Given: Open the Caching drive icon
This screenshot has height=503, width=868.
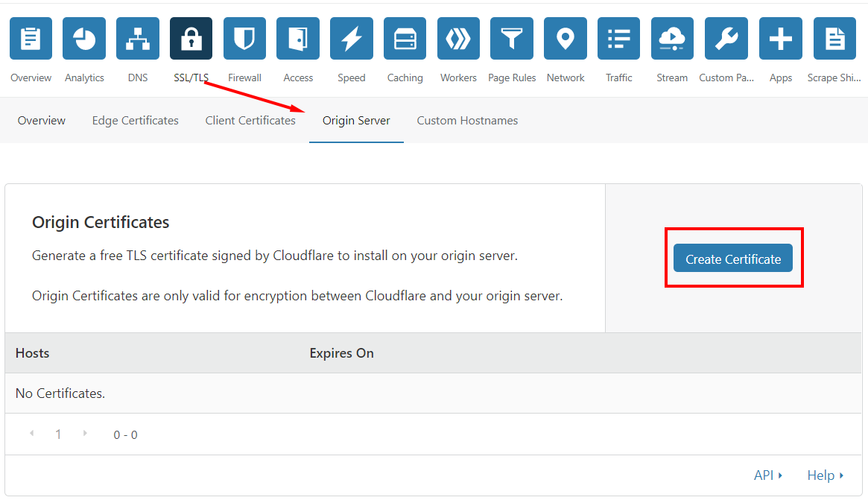Looking at the screenshot, I should (405, 38).
